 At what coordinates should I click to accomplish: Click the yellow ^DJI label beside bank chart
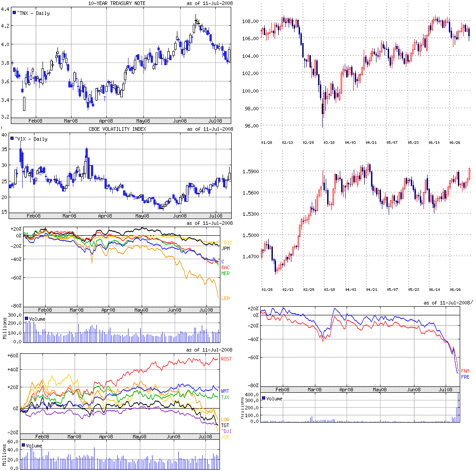(227, 243)
